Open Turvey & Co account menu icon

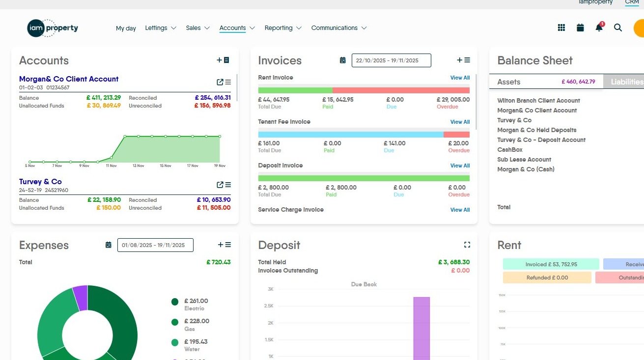point(228,185)
